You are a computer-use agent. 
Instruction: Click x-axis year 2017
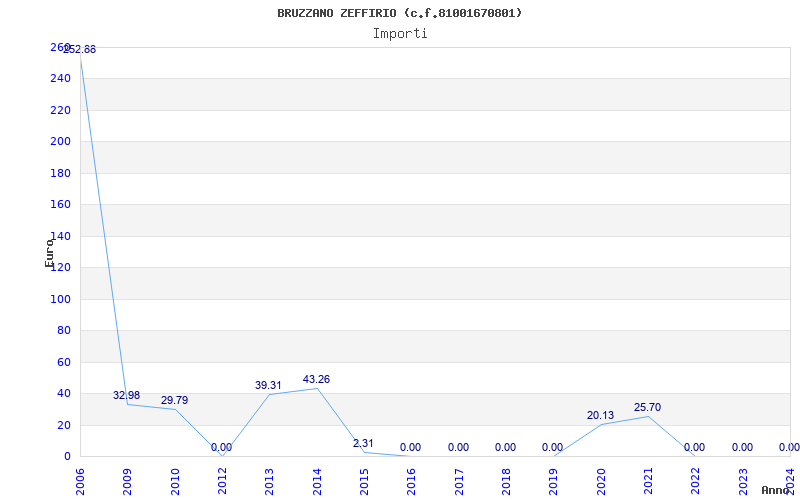click(x=459, y=482)
